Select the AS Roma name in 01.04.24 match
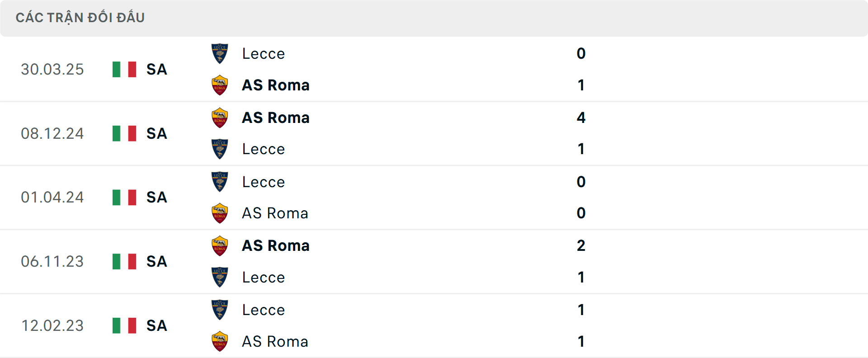 pyautogui.click(x=275, y=213)
